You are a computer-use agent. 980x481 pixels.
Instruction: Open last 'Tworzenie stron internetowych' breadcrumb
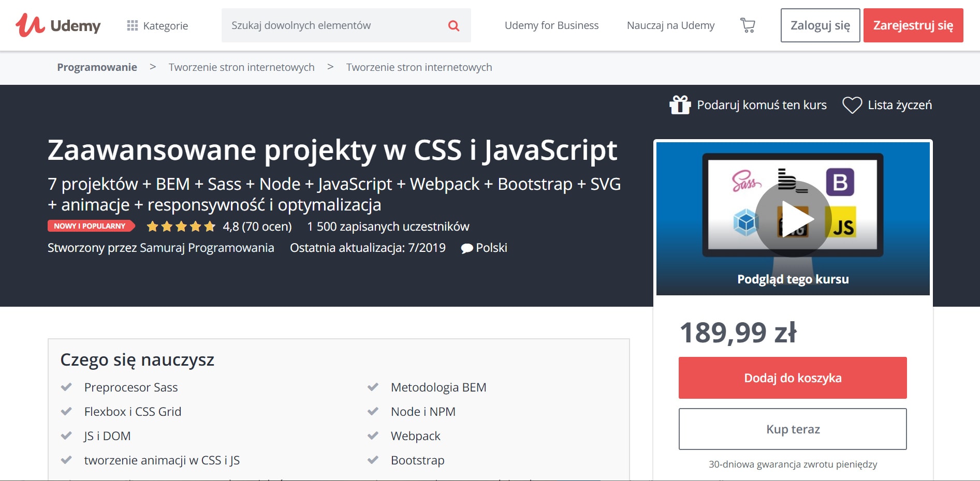click(x=419, y=67)
